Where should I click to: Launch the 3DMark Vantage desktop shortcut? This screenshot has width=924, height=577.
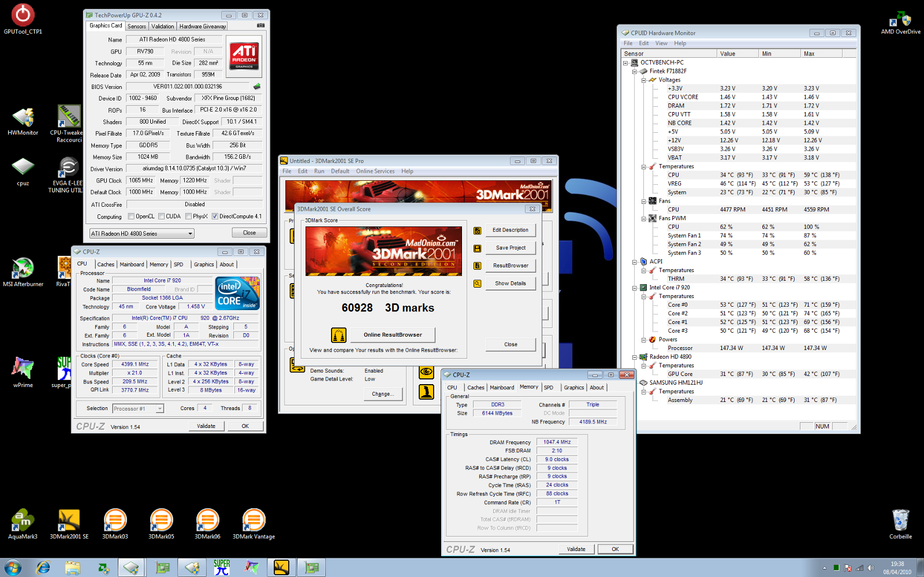[254, 524]
